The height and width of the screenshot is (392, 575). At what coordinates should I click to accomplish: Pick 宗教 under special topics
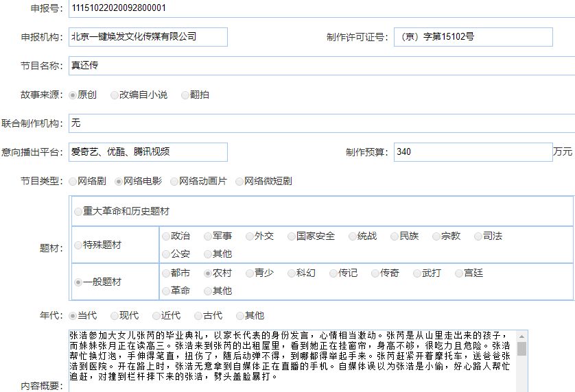click(436, 236)
